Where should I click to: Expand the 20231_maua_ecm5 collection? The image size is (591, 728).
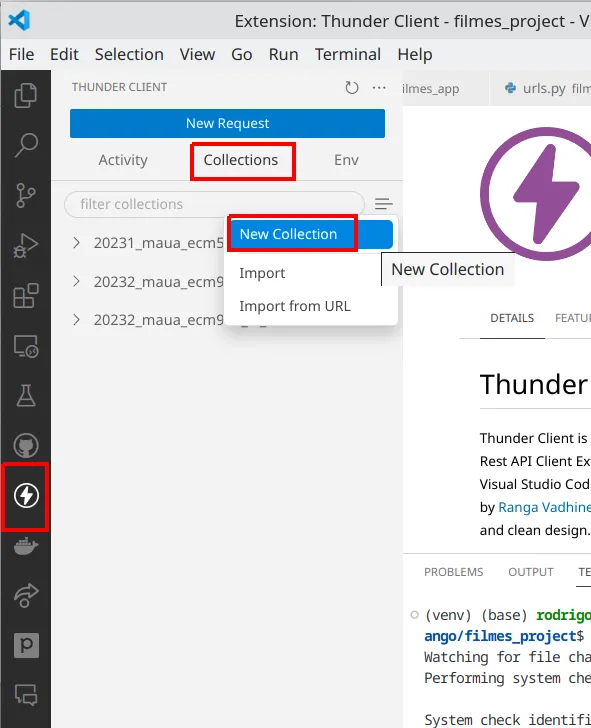click(77, 243)
